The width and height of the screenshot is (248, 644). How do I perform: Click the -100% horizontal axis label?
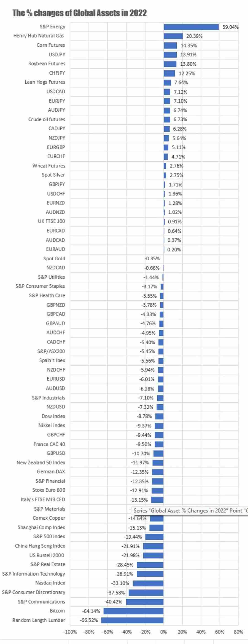coord(70,632)
